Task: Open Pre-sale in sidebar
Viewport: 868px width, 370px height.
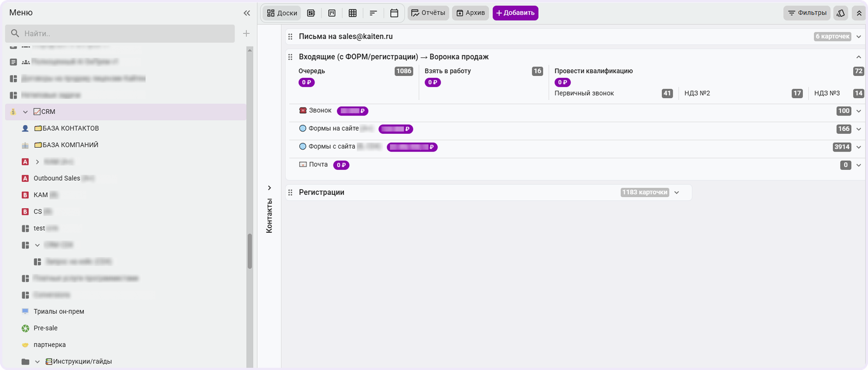Action: click(46, 328)
